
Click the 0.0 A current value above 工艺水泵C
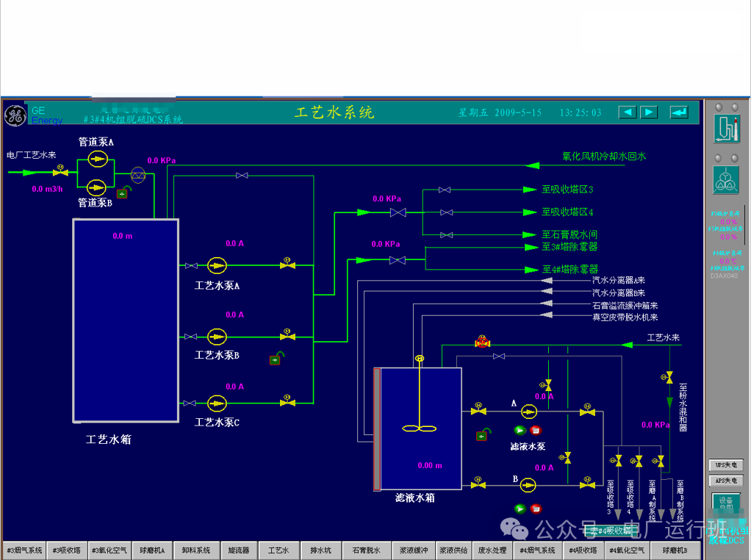tap(234, 386)
